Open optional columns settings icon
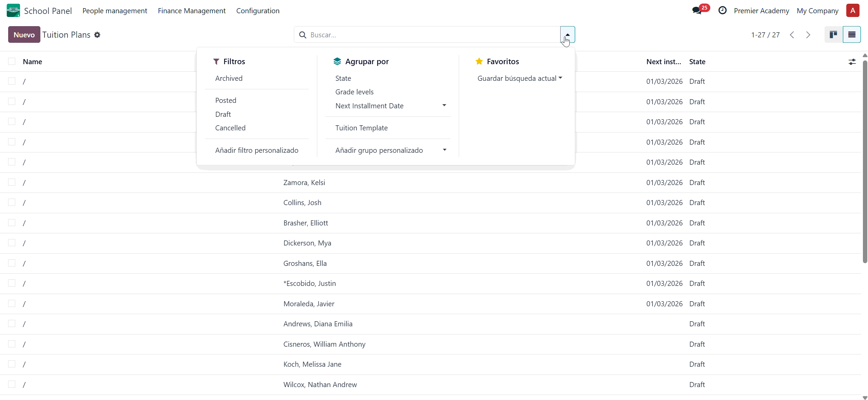The width and height of the screenshot is (868, 400). pos(852,62)
